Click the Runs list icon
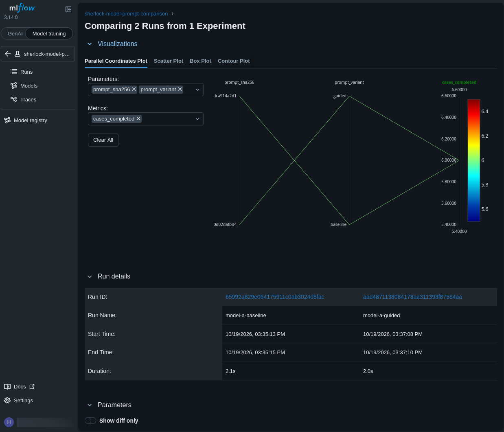The image size is (504, 432). click(x=14, y=72)
